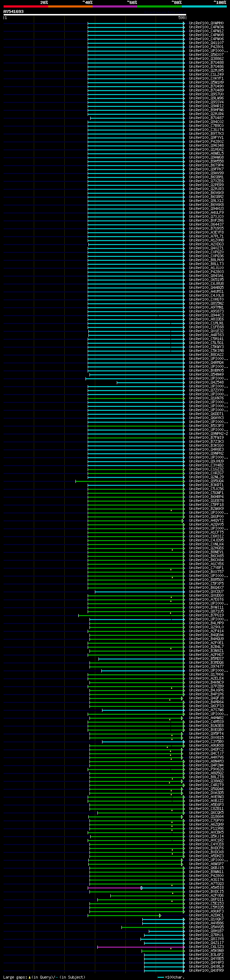Click the UniRef100_B8M5G0 hit name

[x=206, y=580]
